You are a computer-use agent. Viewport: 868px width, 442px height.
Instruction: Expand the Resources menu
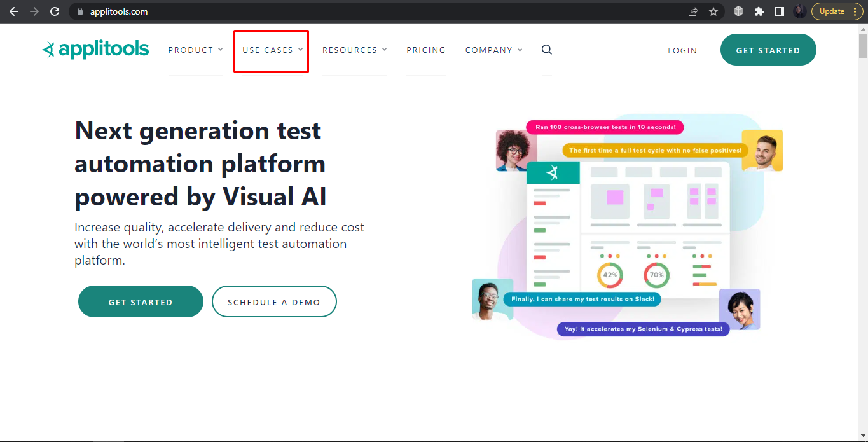click(x=355, y=50)
